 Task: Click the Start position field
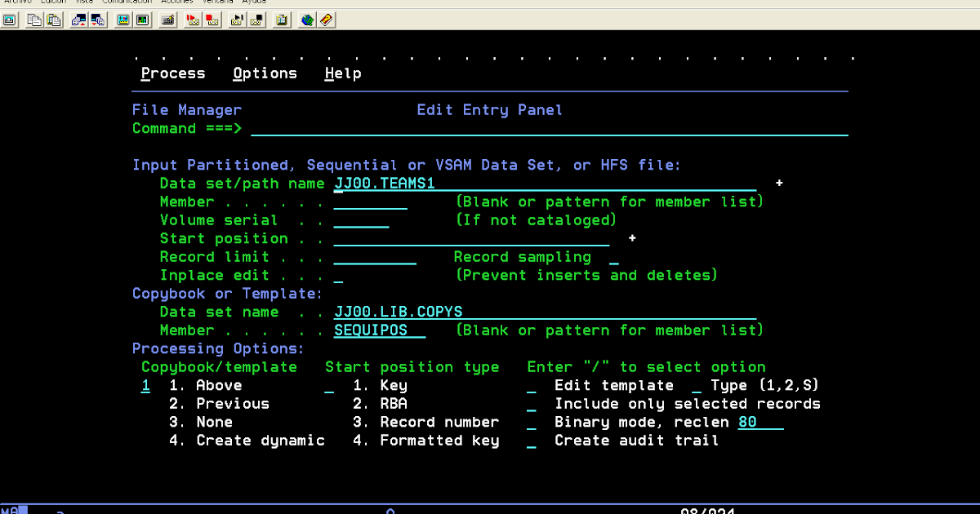pyautogui.click(x=471, y=238)
